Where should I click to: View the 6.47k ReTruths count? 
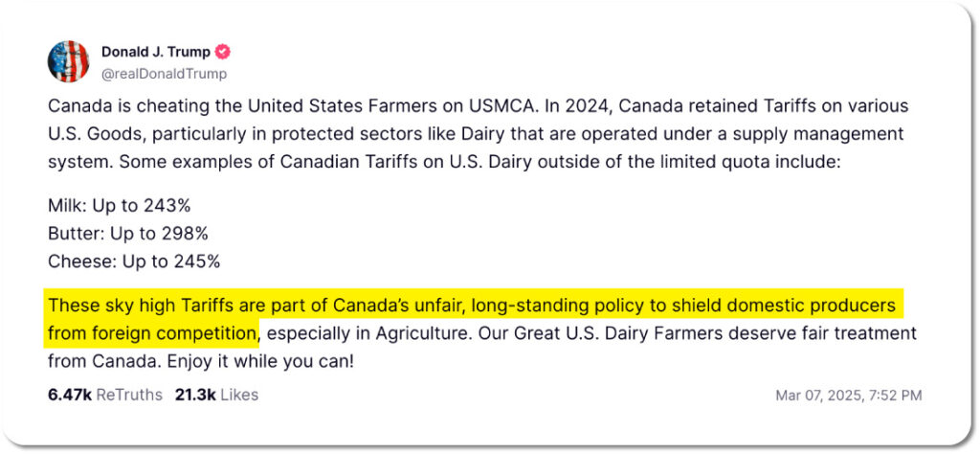tap(105, 396)
